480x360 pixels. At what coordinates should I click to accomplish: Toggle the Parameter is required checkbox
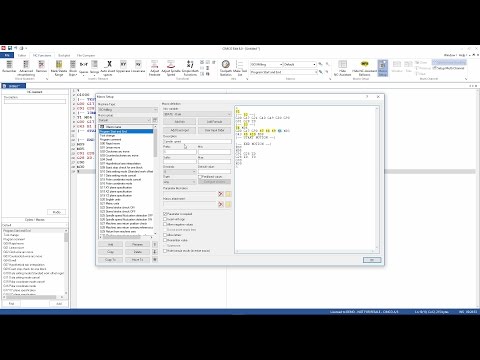click(165, 214)
